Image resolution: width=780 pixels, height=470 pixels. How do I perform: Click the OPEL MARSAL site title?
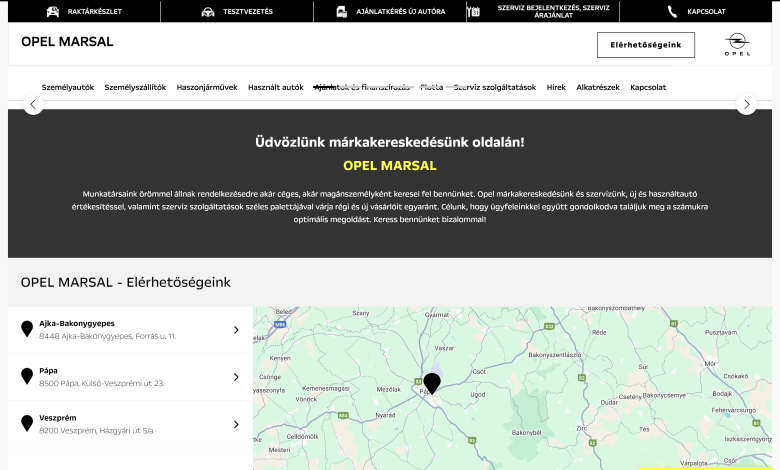pyautogui.click(x=67, y=42)
